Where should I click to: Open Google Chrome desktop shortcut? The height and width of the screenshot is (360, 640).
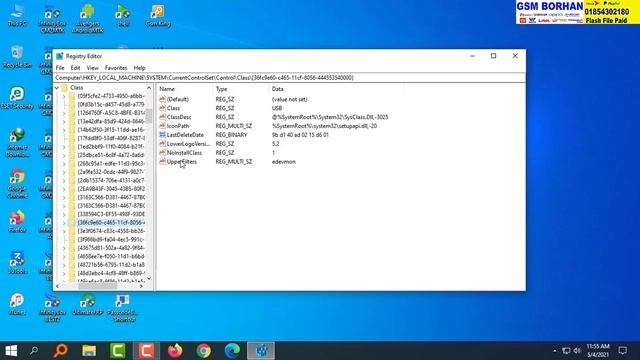pos(17,184)
